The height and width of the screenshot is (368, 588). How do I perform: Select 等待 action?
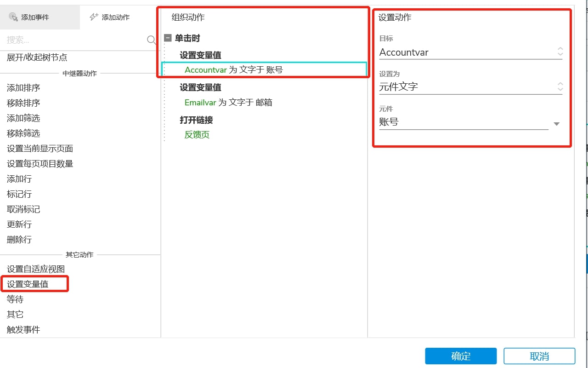(15, 299)
